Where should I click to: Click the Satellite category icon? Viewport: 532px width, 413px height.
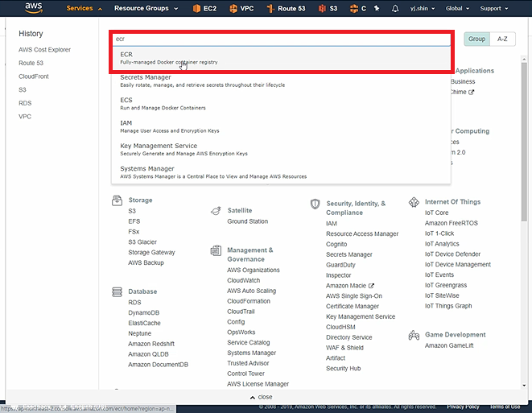pyautogui.click(x=216, y=211)
